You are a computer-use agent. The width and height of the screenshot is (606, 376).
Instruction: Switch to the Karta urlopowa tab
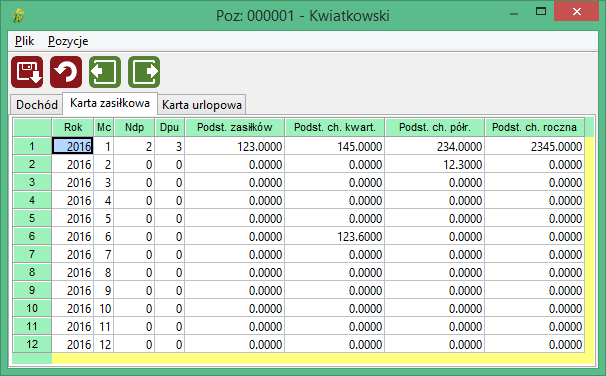pyautogui.click(x=202, y=105)
